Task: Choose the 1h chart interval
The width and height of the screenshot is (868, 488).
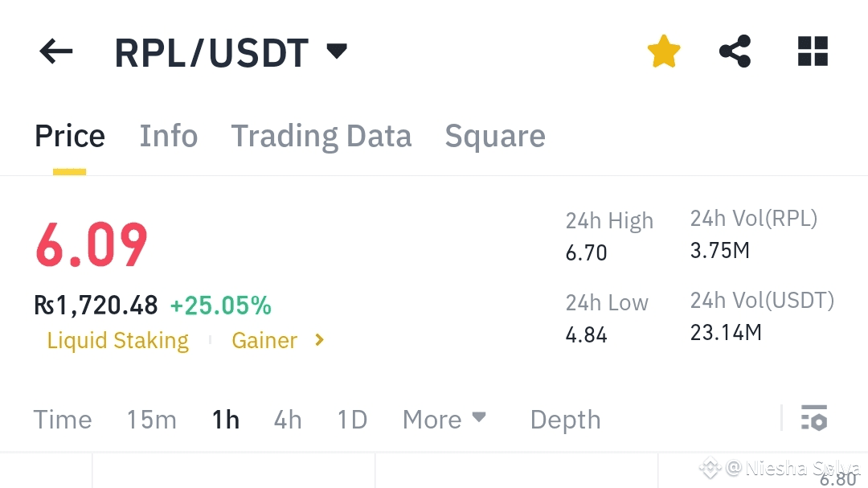Action: click(x=226, y=420)
